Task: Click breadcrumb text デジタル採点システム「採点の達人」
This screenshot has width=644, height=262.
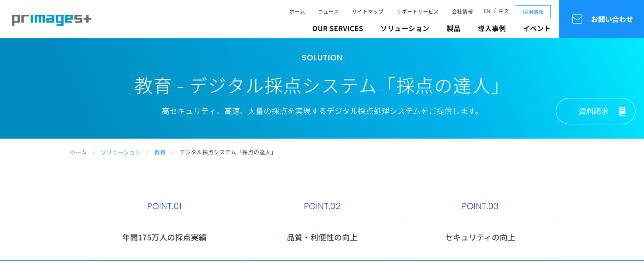Action: pos(228,152)
